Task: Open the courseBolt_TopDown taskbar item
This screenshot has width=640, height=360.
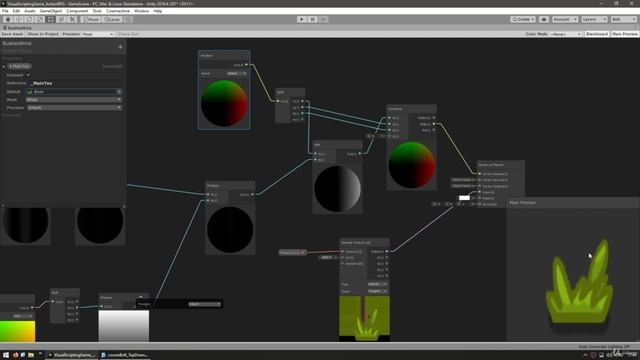Action: (x=125, y=355)
